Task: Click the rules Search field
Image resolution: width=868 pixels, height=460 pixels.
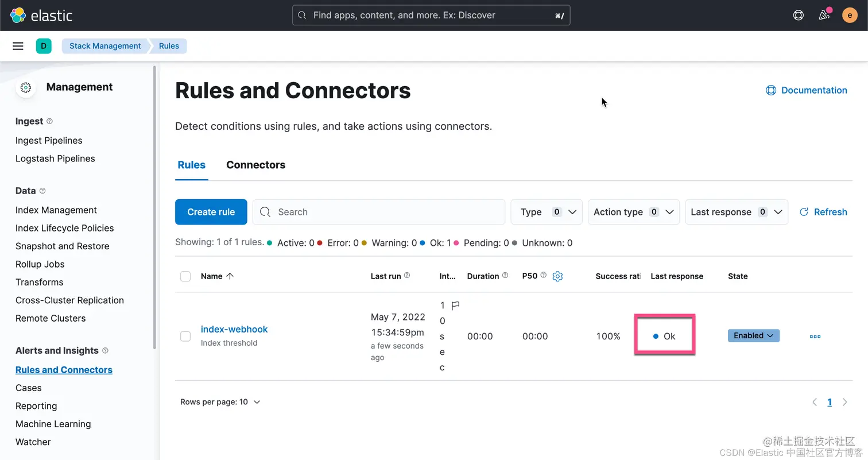Action: 385,212
